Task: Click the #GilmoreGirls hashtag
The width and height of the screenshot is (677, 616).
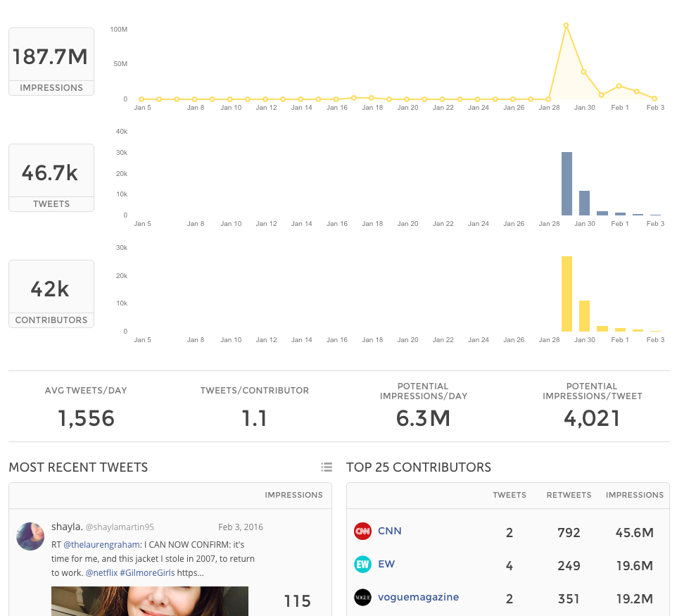Action: coord(147,573)
